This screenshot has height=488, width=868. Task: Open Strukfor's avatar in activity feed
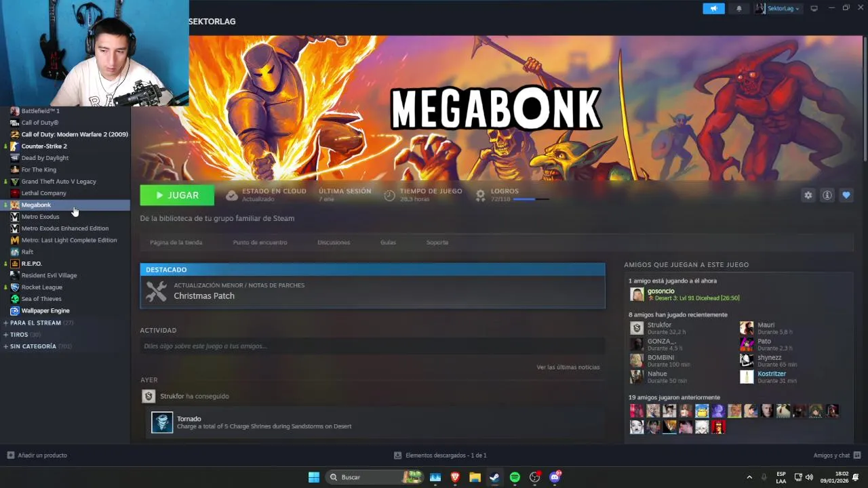tap(149, 396)
